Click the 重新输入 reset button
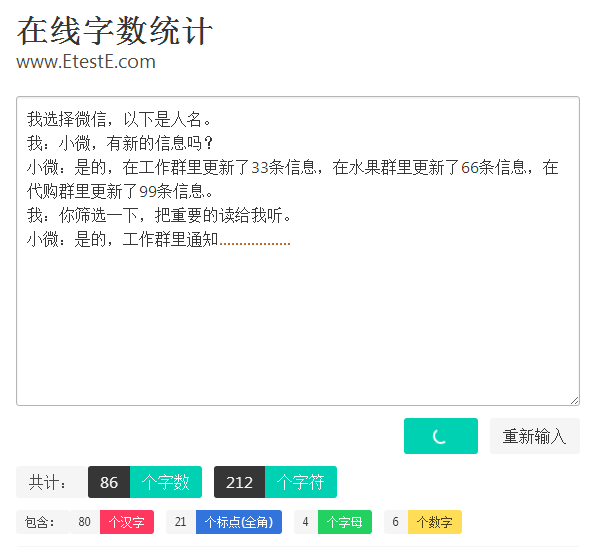Screen dimensions: 592x547 click(x=535, y=436)
